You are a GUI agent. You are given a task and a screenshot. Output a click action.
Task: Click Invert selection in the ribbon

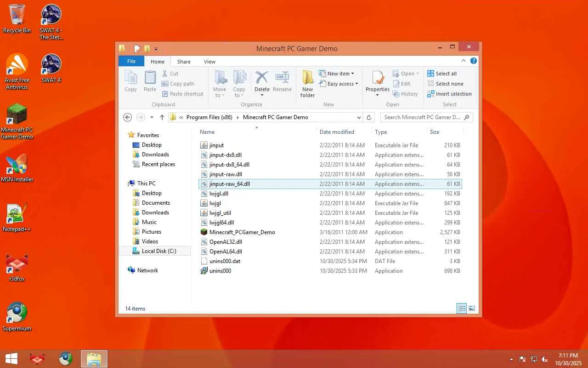click(449, 94)
